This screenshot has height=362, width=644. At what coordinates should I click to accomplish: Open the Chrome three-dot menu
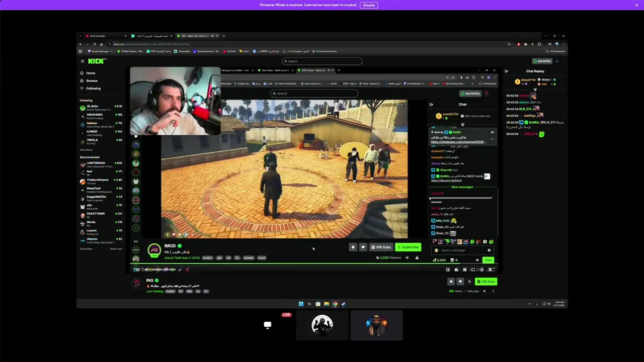click(x=563, y=44)
